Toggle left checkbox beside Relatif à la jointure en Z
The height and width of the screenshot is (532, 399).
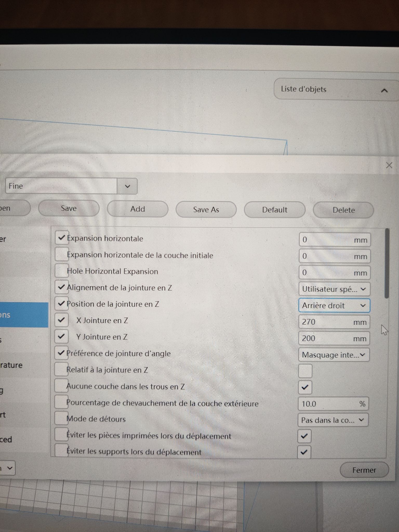(61, 369)
